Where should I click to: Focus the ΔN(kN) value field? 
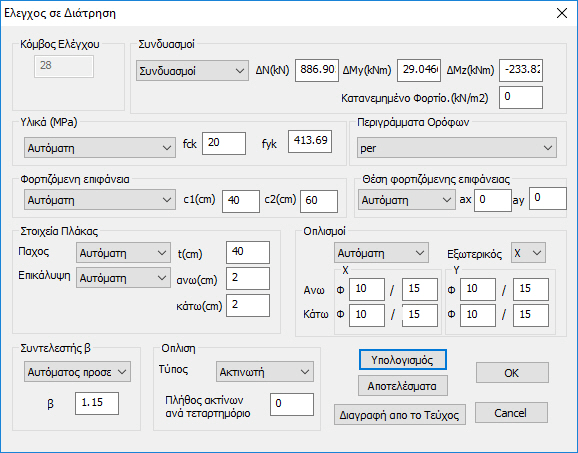coord(317,70)
